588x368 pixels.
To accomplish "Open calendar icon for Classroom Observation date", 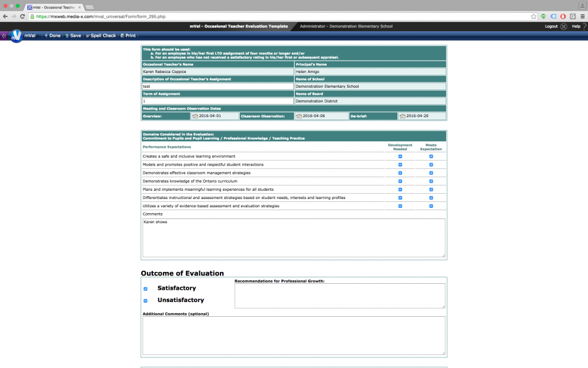I will (299, 116).
